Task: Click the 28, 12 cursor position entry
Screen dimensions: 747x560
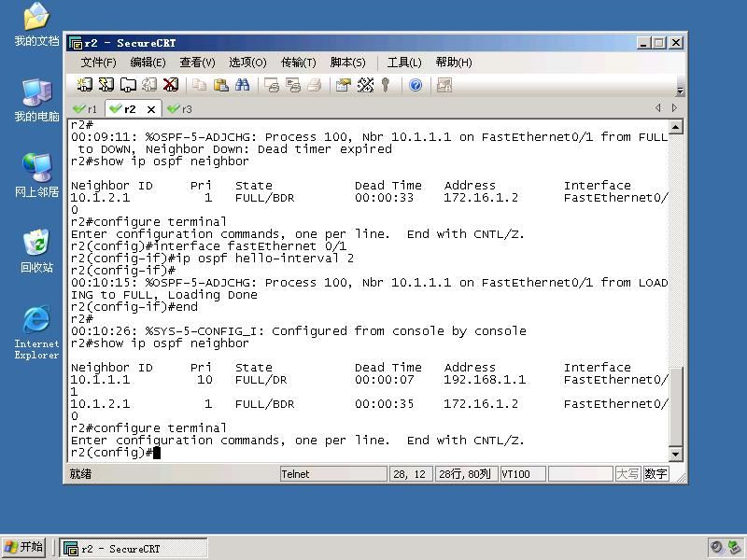Action: coord(411,474)
